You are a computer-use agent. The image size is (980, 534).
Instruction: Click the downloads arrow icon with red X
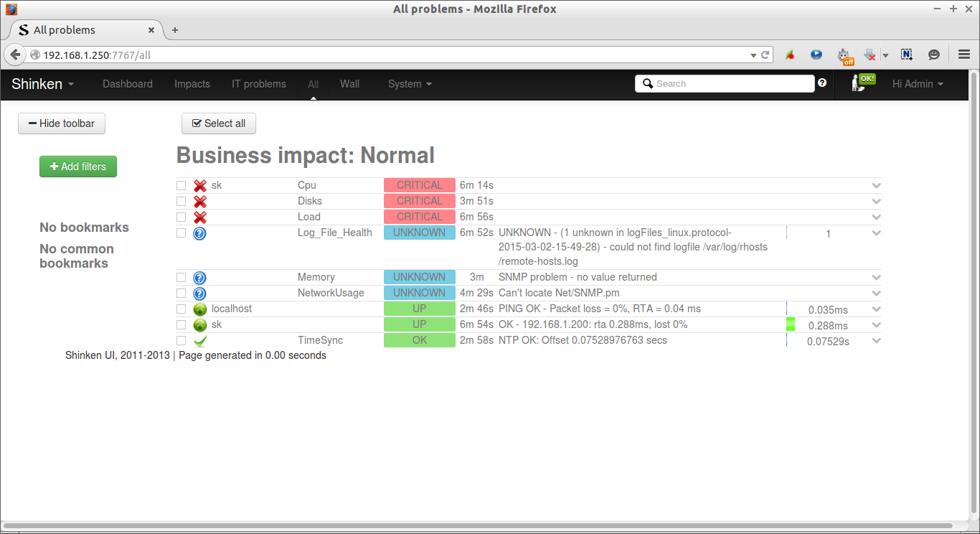(870, 55)
